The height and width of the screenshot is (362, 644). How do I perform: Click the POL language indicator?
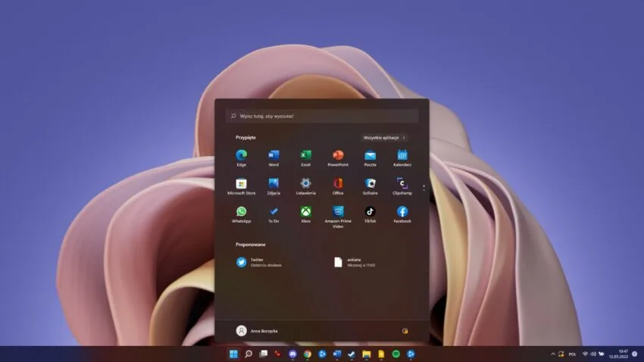click(x=572, y=354)
